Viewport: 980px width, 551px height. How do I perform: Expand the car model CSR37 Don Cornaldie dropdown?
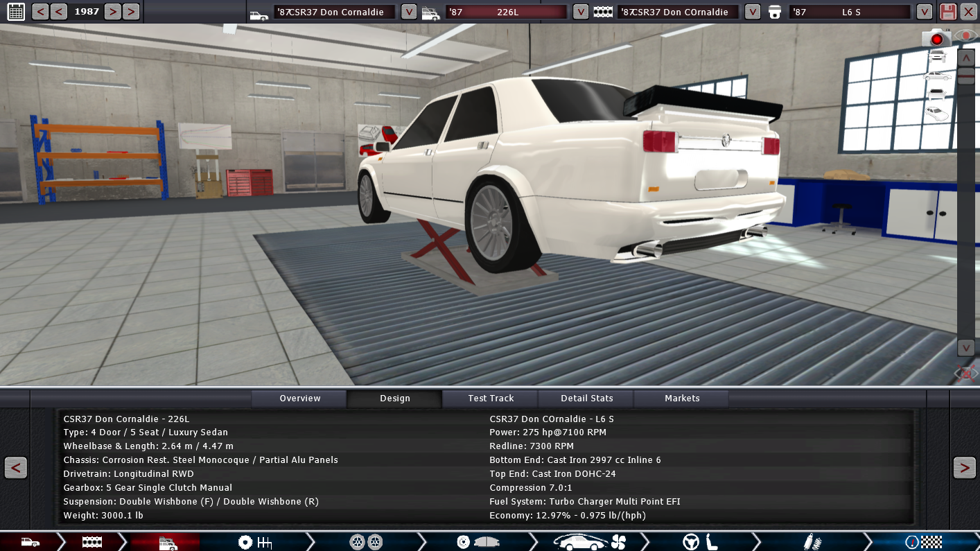[409, 12]
